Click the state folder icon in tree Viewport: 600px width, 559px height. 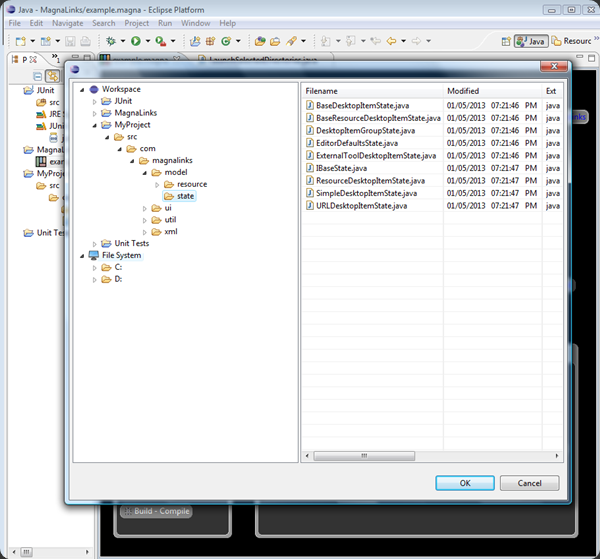[169, 196]
